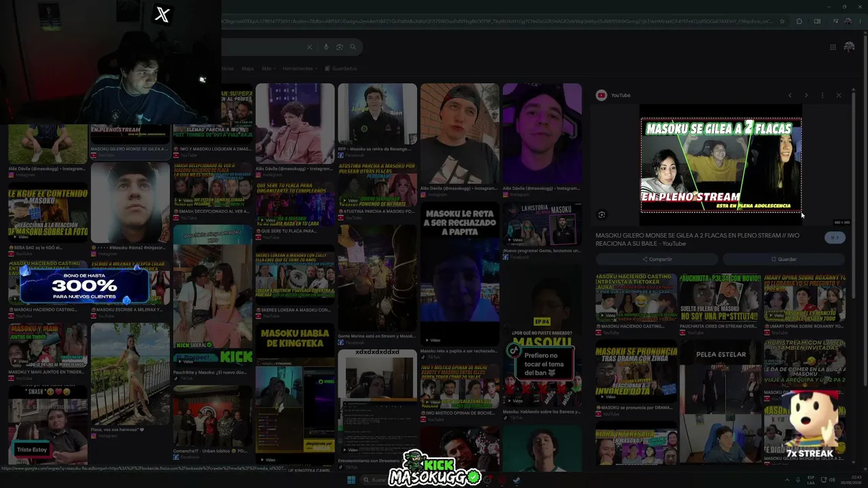Open the Maps search tab
This screenshot has width=868, height=488.
tap(248, 68)
